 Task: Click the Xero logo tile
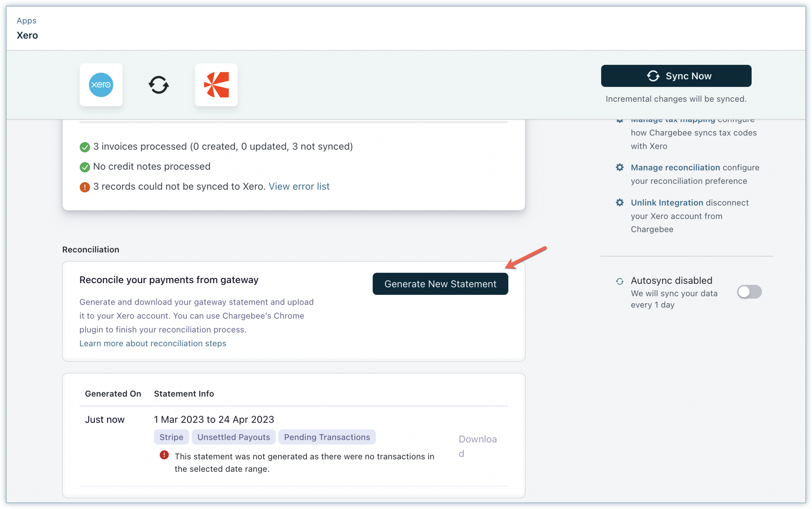pos(101,85)
